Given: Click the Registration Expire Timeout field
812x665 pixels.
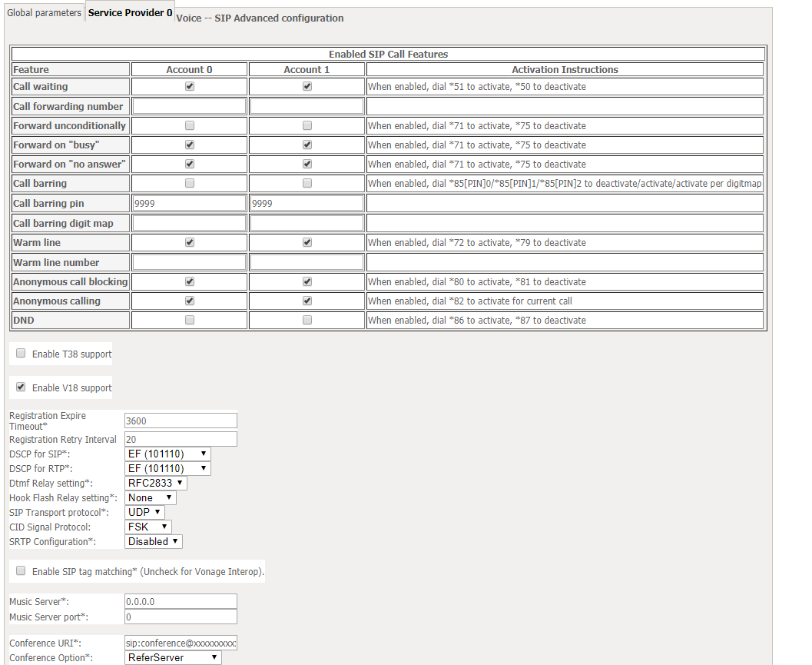Looking at the screenshot, I should click(181, 421).
